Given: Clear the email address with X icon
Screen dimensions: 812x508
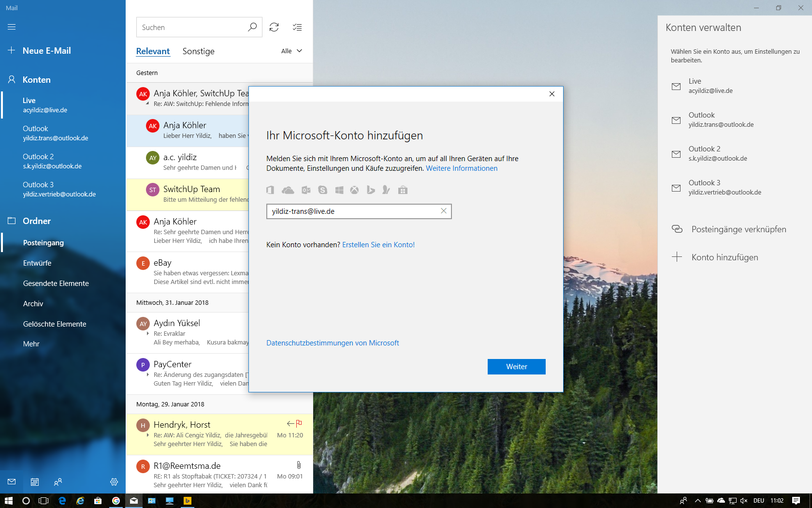Looking at the screenshot, I should (443, 211).
